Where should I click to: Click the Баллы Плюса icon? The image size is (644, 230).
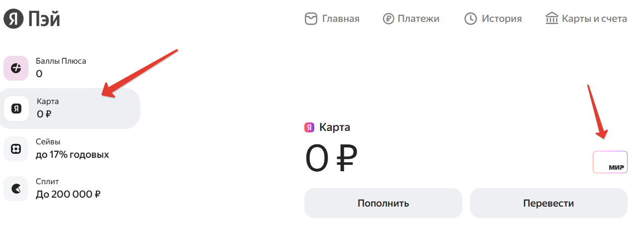coord(16,68)
